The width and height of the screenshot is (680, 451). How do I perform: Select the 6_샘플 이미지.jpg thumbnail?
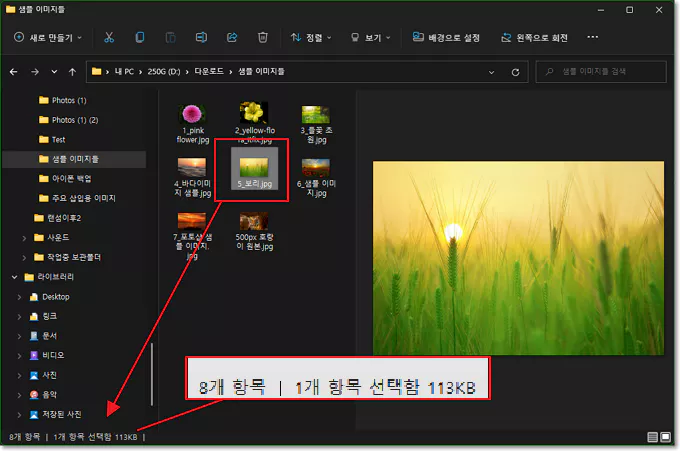pyautogui.click(x=316, y=167)
